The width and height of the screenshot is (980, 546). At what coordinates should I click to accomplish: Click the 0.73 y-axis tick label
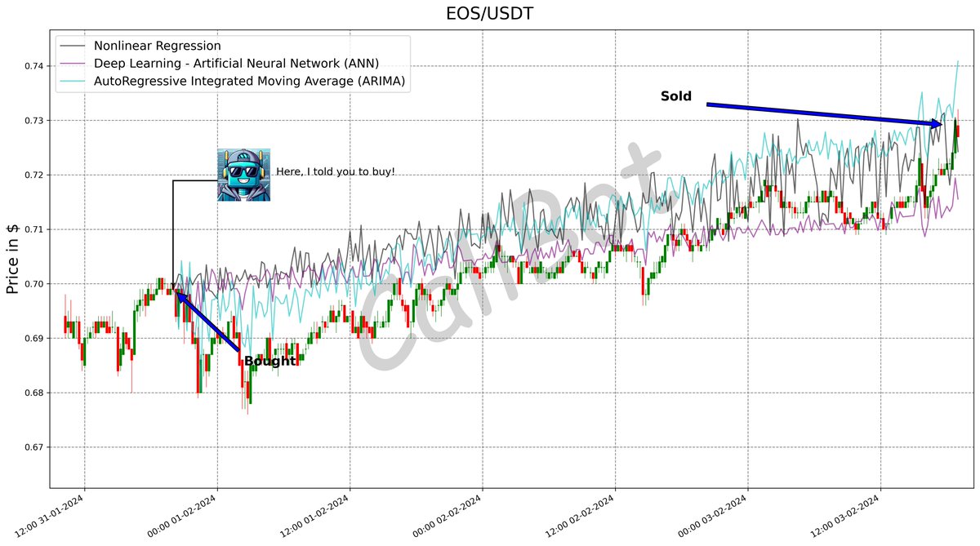pyautogui.click(x=33, y=121)
